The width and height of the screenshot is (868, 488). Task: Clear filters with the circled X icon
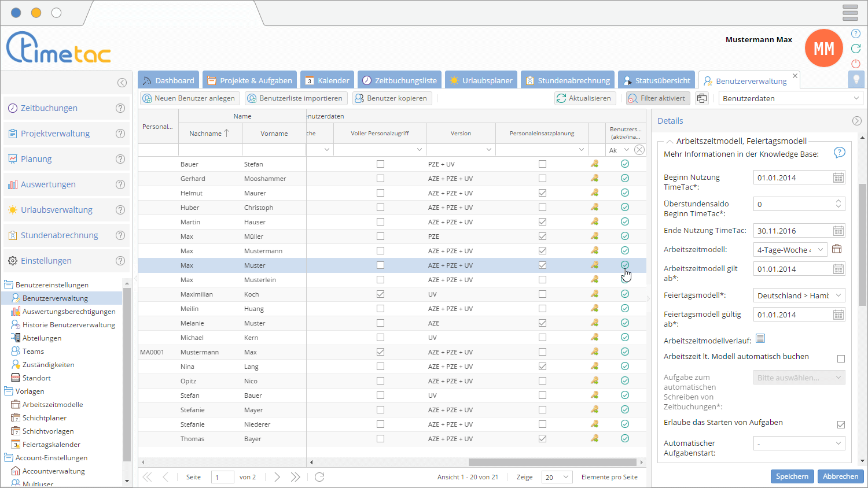[639, 150]
